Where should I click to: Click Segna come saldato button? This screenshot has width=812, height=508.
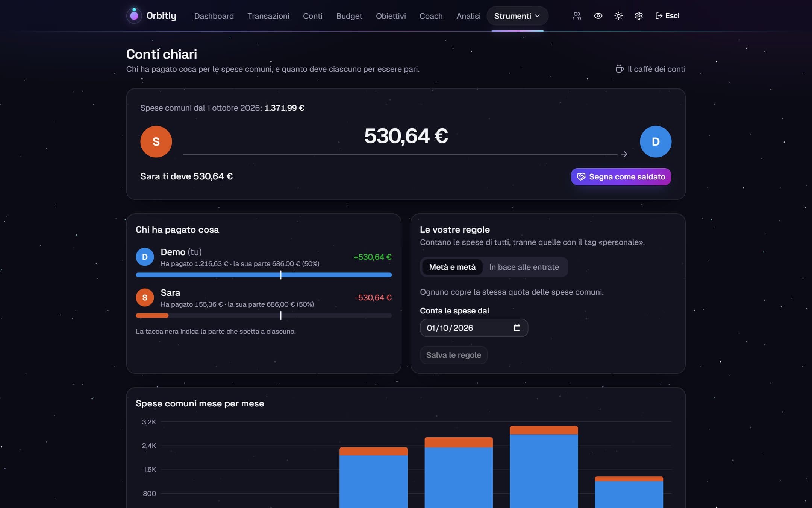621,176
